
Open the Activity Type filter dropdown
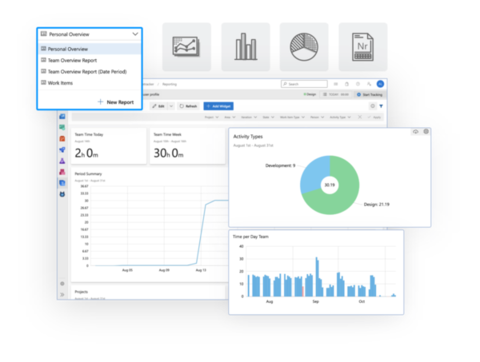coord(340,117)
